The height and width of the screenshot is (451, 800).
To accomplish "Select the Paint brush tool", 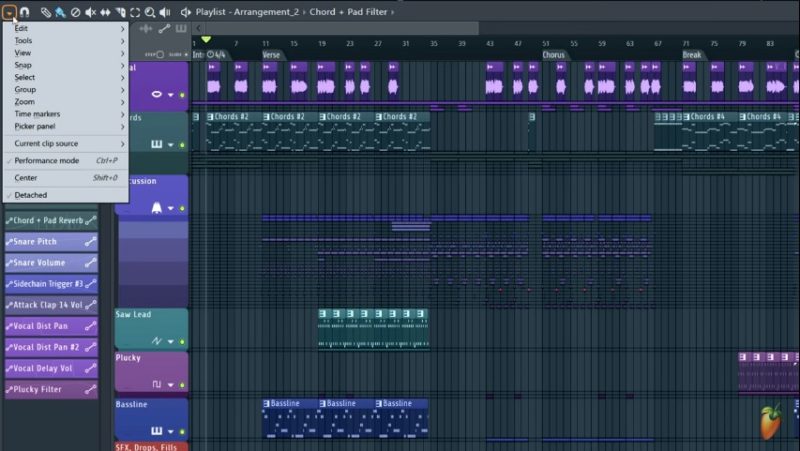I will tap(60, 12).
